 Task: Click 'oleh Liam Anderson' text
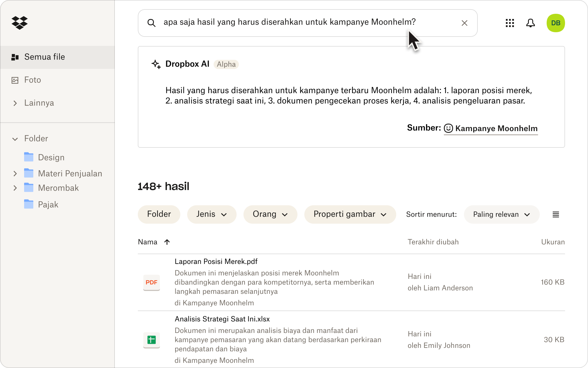440,288
